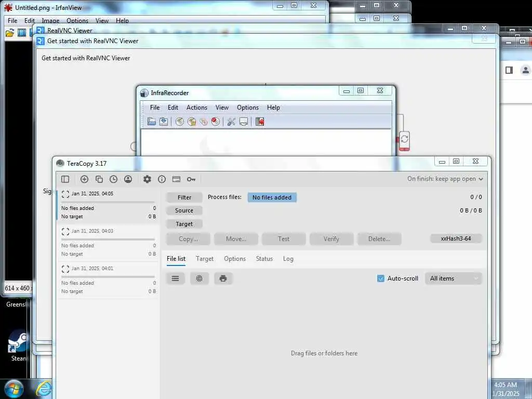Click the Filter button
Viewport: 532px width, 399px height.
(184, 197)
